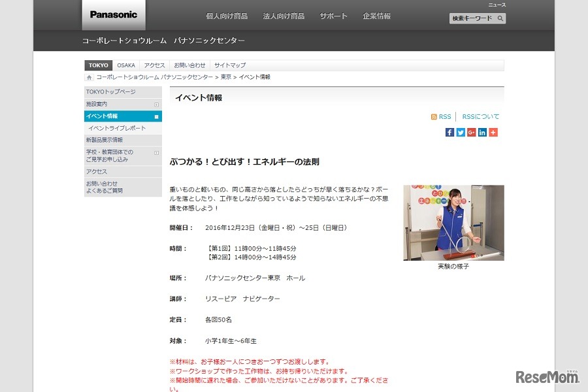Image resolution: width=588 pixels, height=392 pixels.
Task: Click the Google+ share icon
Action: coord(471,132)
